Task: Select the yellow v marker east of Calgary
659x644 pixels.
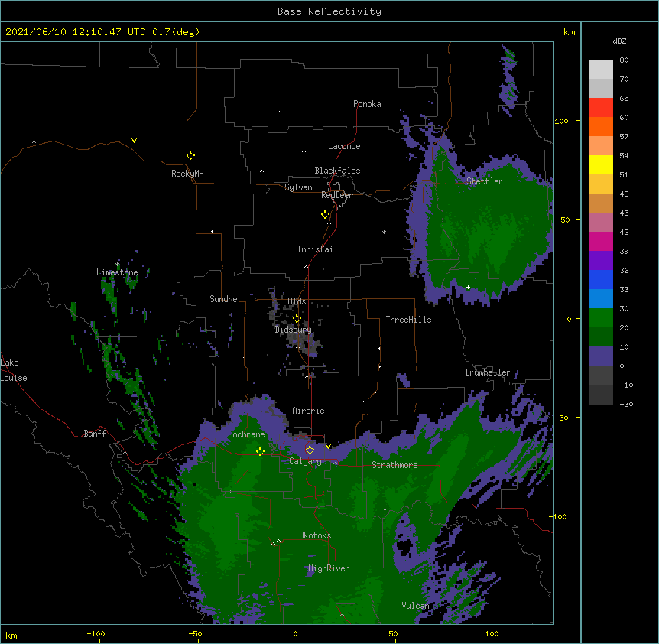Action: tap(328, 447)
